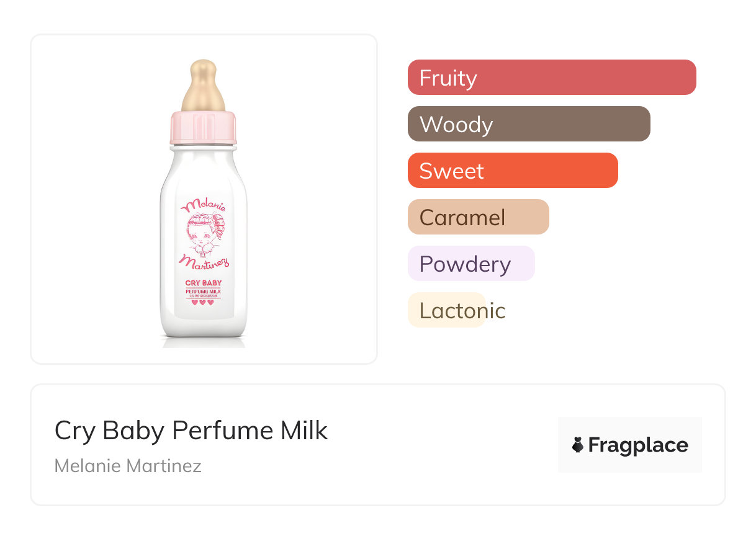Pick the Powdery accord bar
Screen dimensions: 756x536
tap(470, 264)
